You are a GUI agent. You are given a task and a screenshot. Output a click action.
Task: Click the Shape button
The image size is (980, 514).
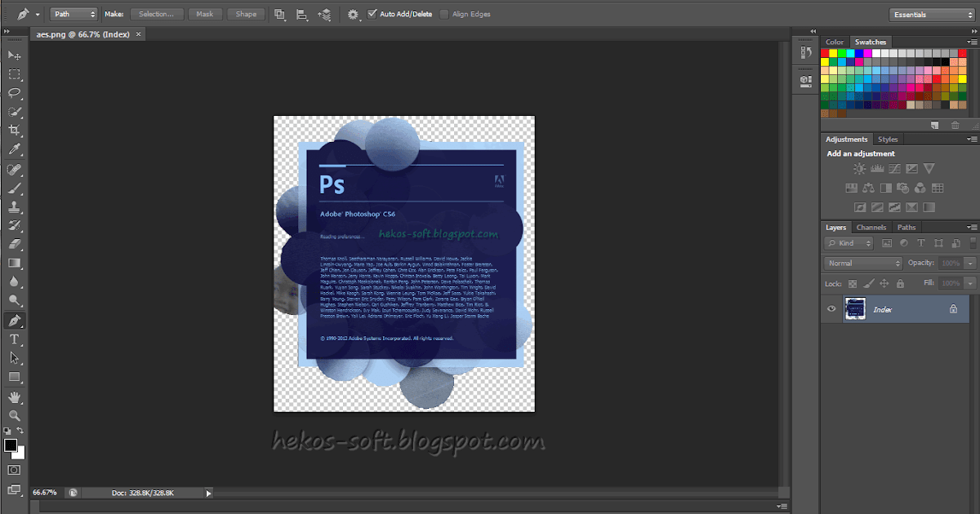[246, 14]
